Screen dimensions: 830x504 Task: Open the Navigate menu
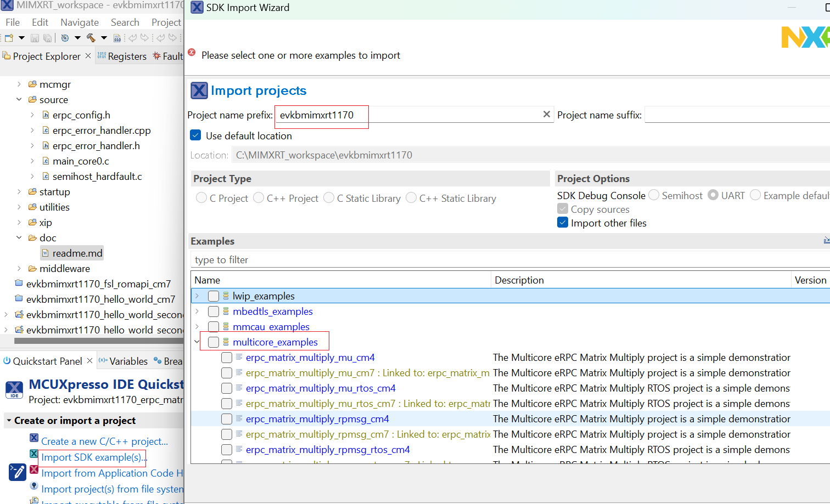[x=79, y=22]
